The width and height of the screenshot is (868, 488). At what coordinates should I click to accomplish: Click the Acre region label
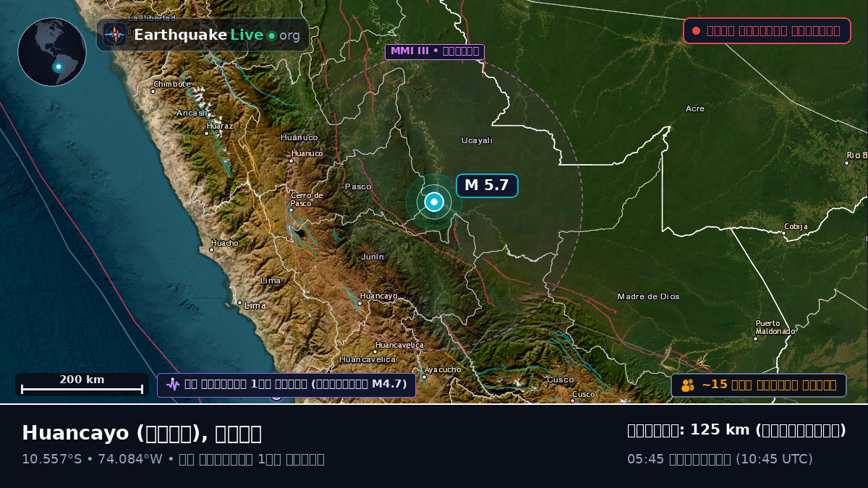click(695, 108)
